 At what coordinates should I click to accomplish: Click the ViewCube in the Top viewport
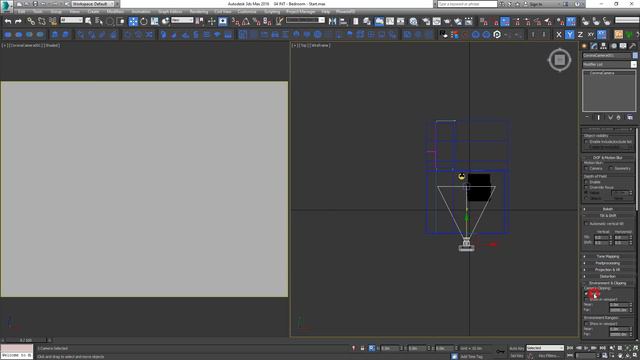pyautogui.click(x=559, y=60)
